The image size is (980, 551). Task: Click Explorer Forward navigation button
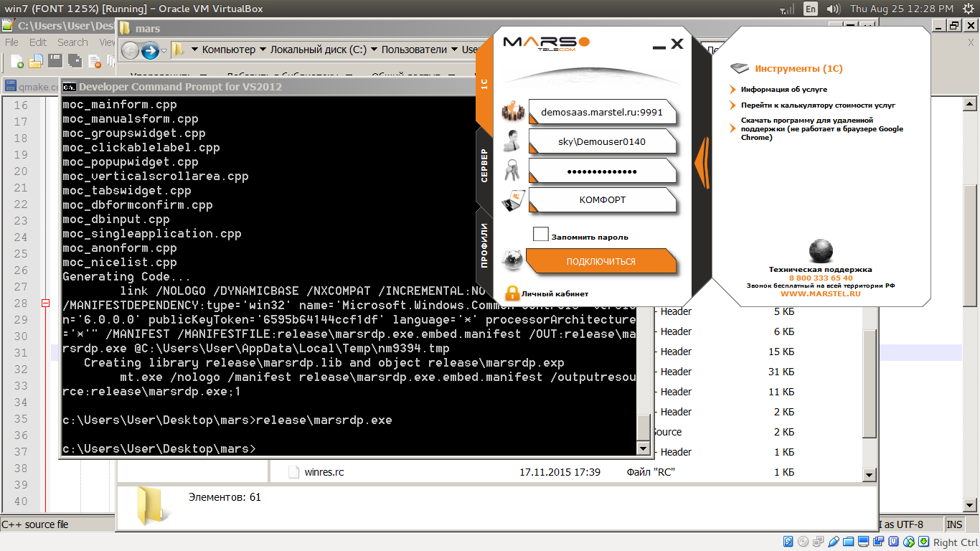[x=150, y=50]
